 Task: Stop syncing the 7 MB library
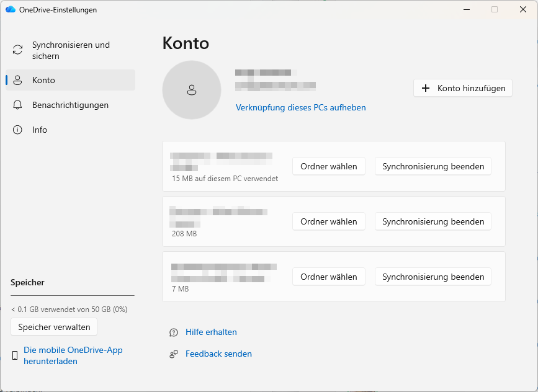click(433, 277)
